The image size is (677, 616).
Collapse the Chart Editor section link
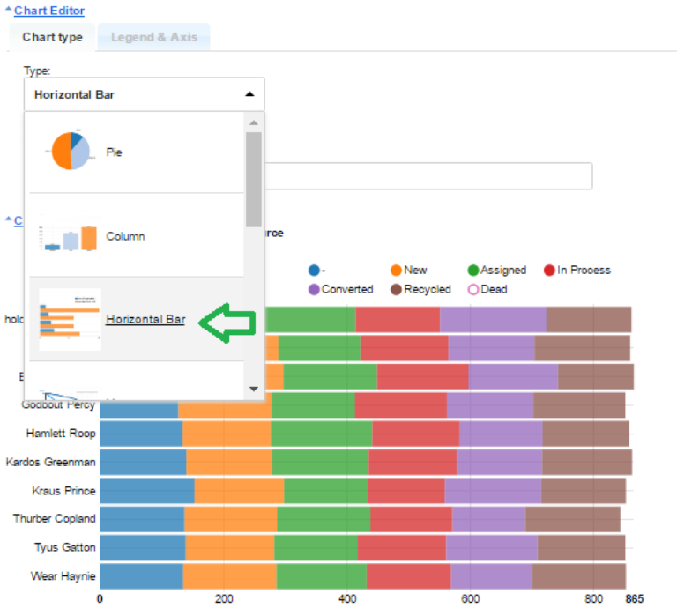48,11
